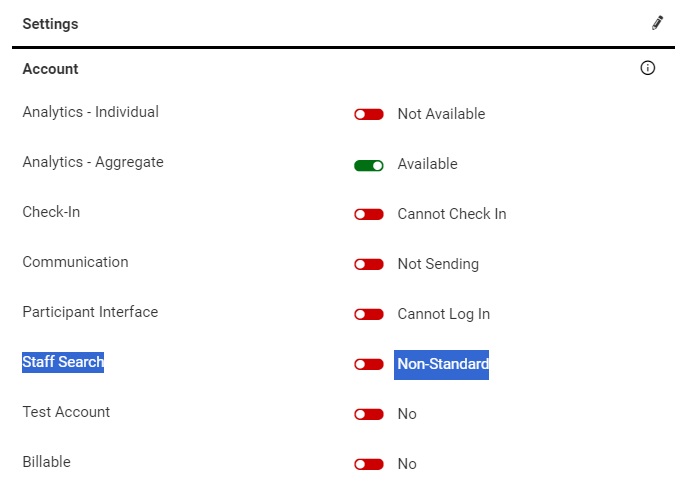
Task: Click the Settings heading
Action: click(50, 24)
